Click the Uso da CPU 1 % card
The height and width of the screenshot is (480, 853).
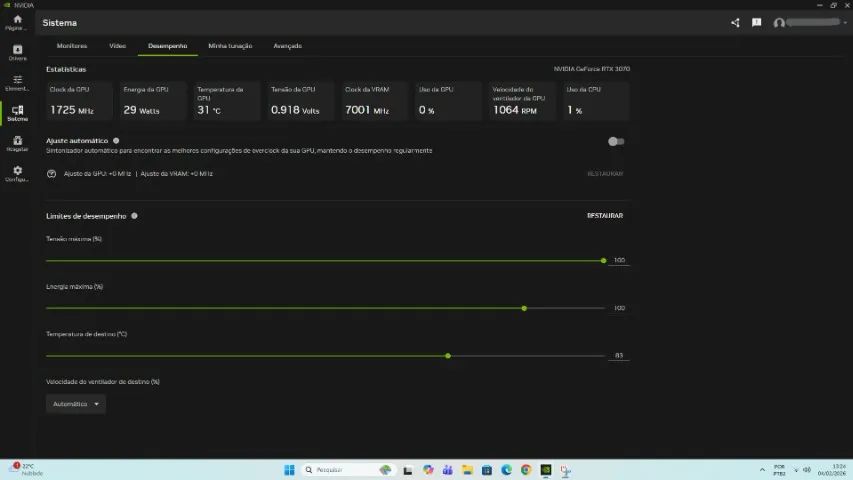tap(596, 101)
